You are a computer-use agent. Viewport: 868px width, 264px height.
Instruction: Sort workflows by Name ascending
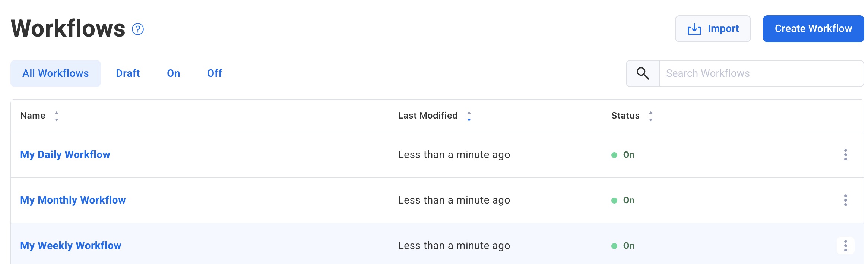tap(56, 113)
